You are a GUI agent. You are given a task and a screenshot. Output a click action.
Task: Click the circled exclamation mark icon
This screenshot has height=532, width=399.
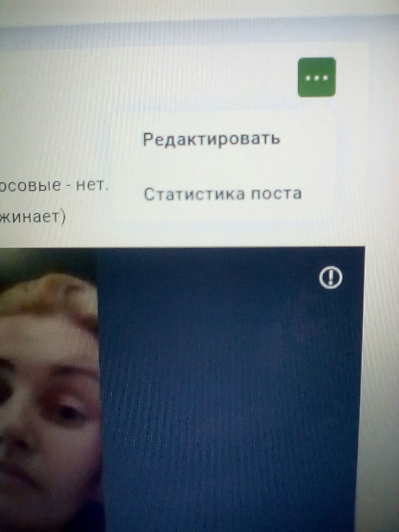click(x=331, y=277)
